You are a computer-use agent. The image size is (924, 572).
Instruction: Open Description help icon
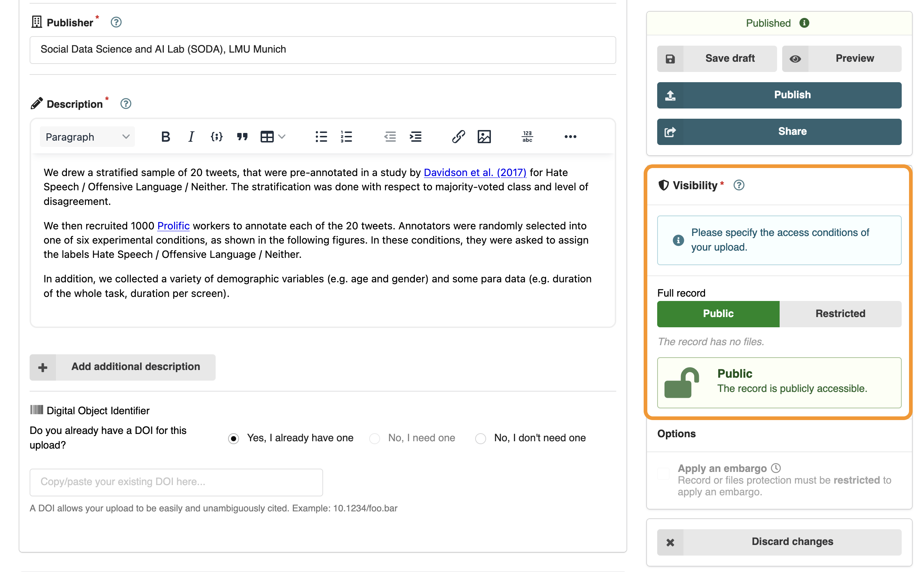126,104
